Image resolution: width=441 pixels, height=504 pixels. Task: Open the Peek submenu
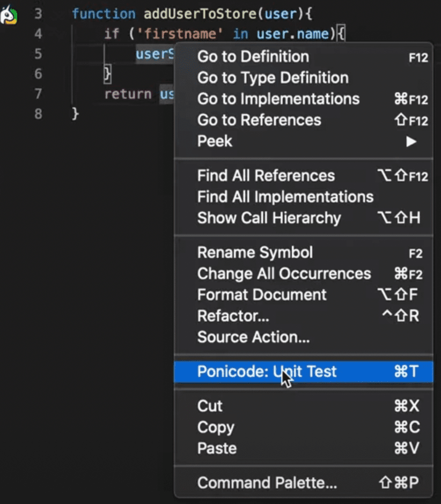coord(303,141)
